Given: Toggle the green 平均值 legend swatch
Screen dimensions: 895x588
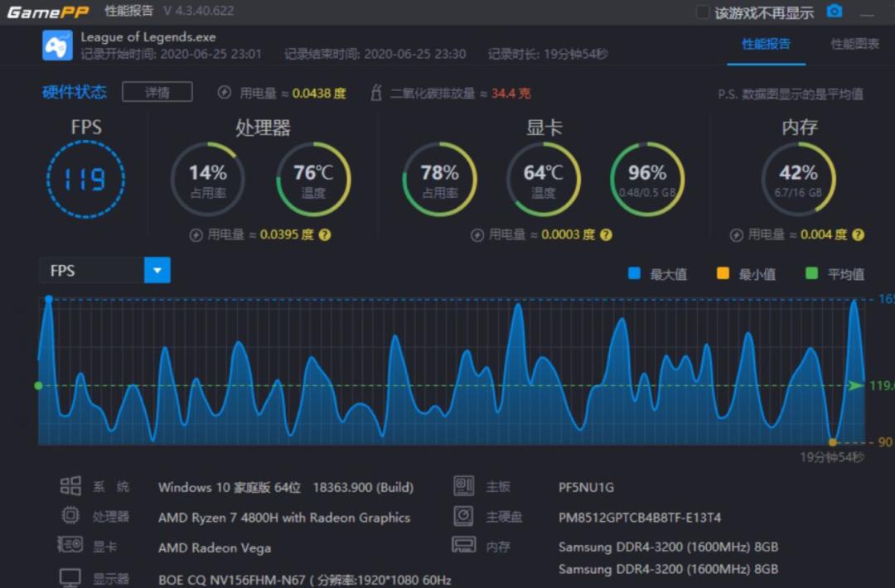Looking at the screenshot, I should click(x=811, y=273).
